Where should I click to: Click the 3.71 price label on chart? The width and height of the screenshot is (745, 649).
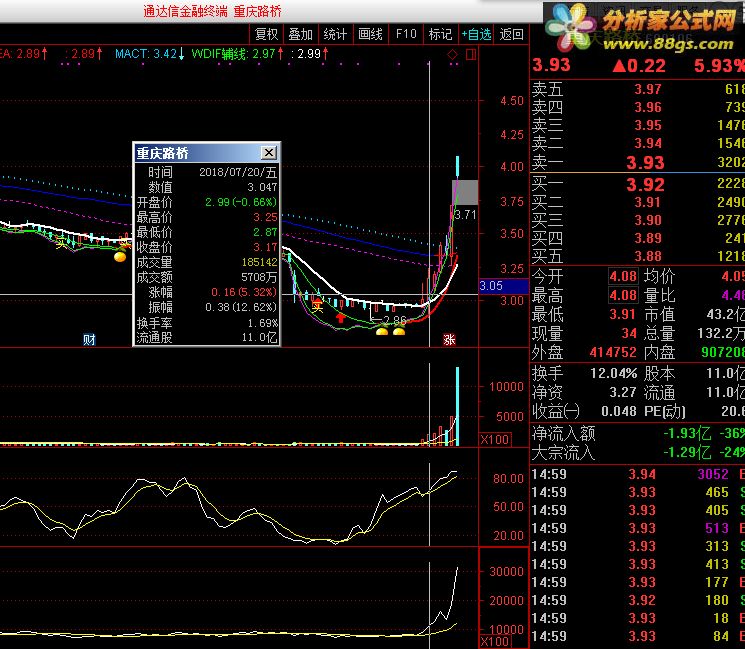[x=465, y=215]
